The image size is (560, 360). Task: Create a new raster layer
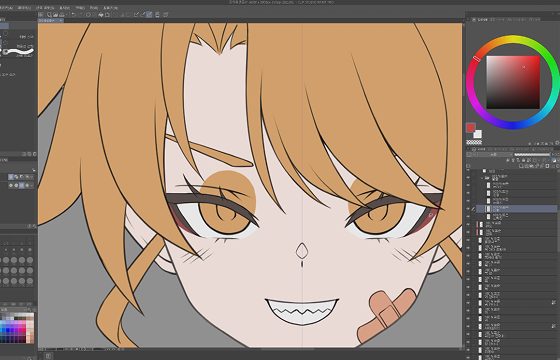[x=521, y=166]
